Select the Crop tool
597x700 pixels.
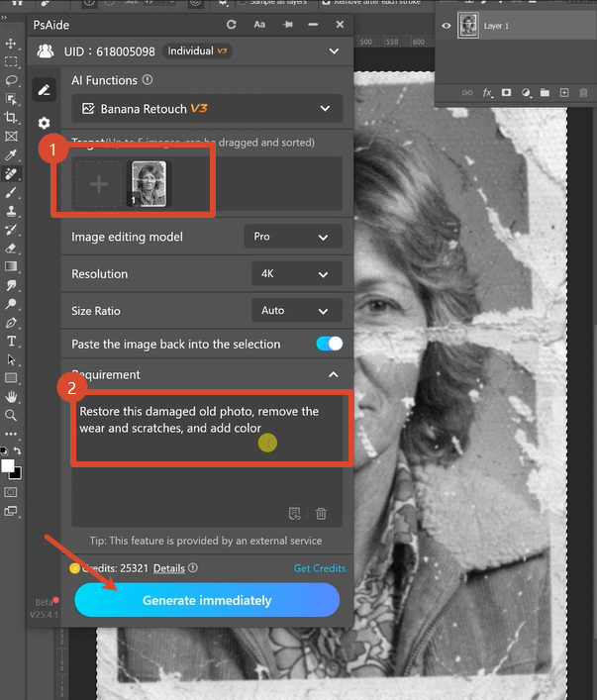point(11,118)
